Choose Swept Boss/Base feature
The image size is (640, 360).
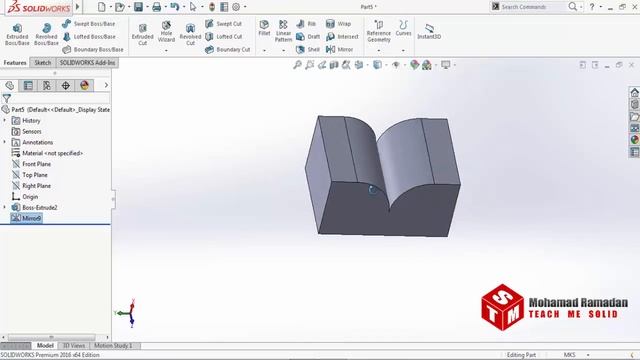[x=89, y=24]
